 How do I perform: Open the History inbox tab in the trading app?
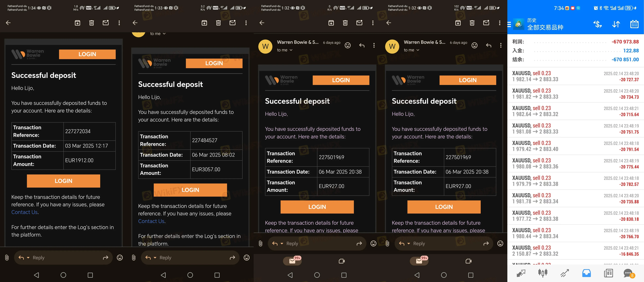pos(586,273)
